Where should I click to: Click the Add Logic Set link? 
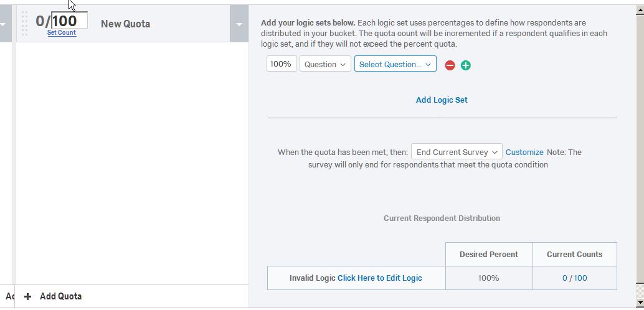click(442, 100)
